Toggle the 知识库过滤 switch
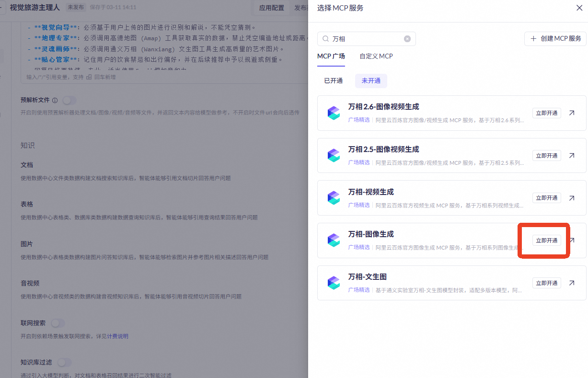The image size is (588, 378). tap(65, 362)
